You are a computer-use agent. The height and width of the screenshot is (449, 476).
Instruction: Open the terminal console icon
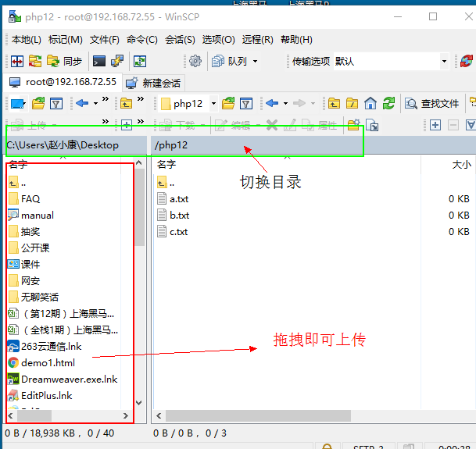click(x=99, y=61)
